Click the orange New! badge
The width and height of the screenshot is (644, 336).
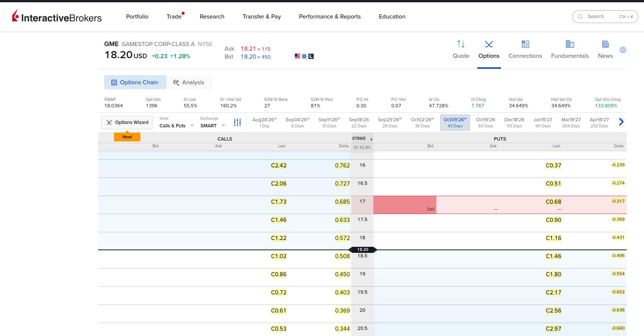(x=127, y=137)
